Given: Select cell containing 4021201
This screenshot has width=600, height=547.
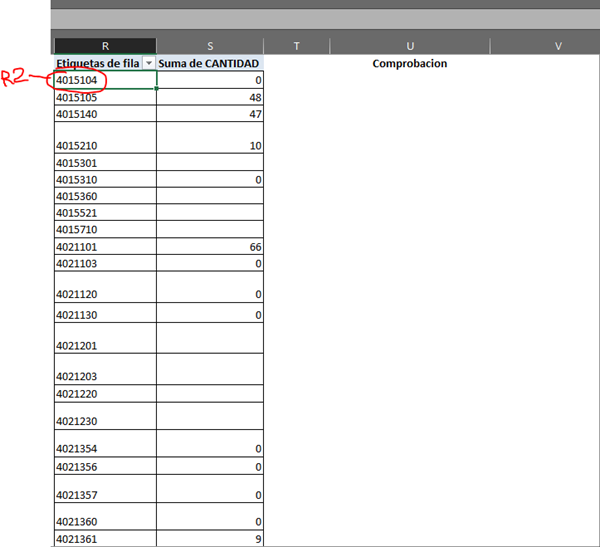Looking at the screenshot, I should [105, 338].
